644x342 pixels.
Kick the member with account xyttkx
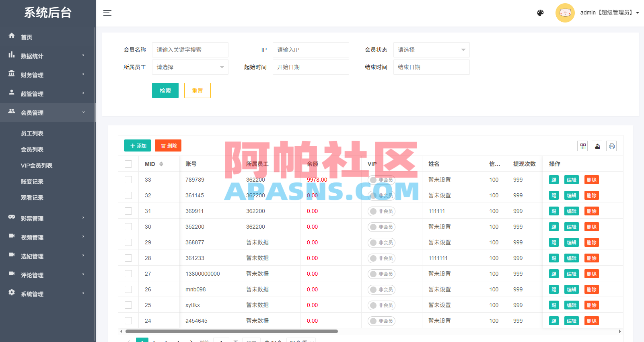coord(554,305)
